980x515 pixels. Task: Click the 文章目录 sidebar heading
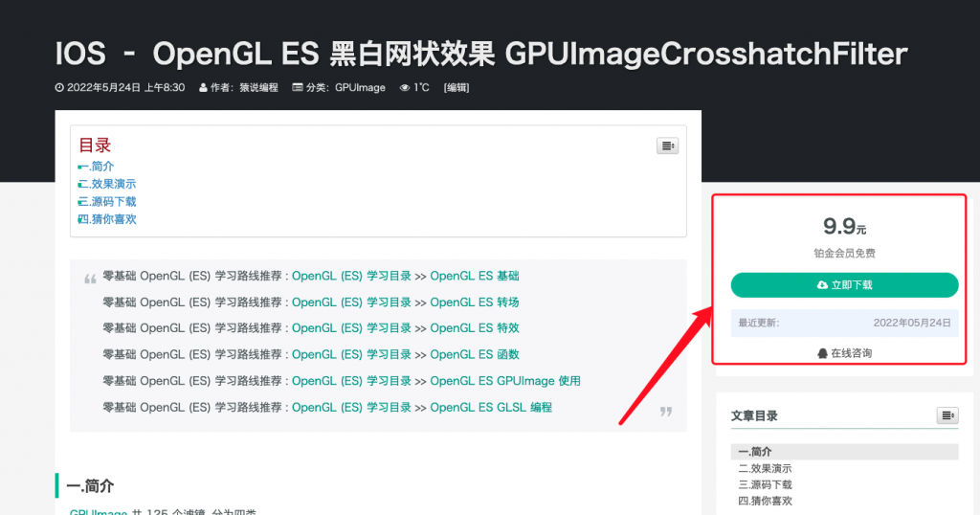(x=754, y=415)
